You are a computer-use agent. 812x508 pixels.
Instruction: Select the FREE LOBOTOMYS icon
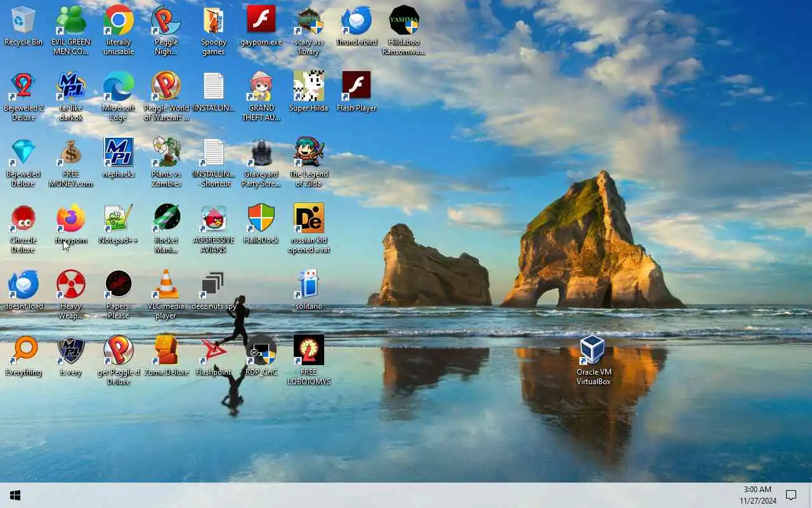click(309, 351)
